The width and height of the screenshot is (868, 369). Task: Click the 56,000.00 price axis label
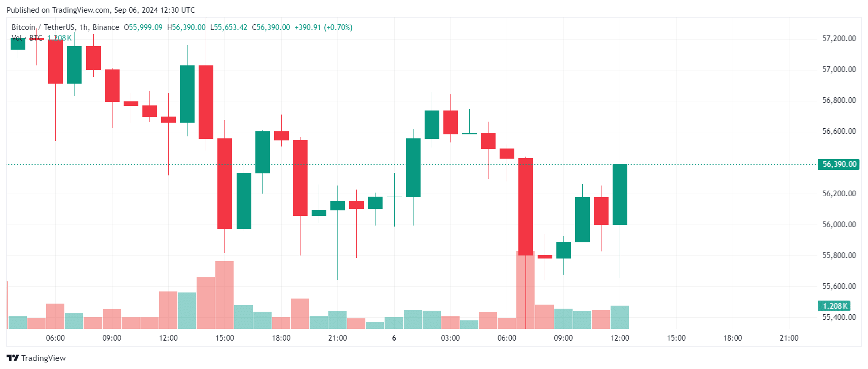tap(839, 225)
